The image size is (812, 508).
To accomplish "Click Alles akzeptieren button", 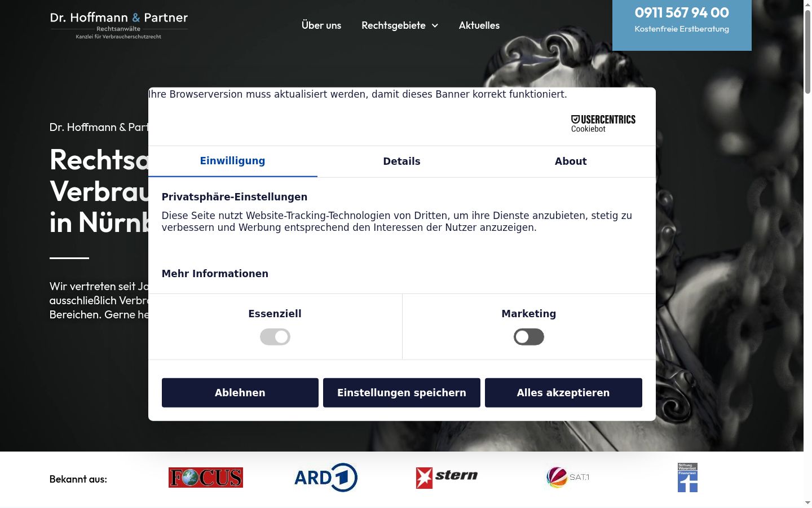I will 563,393.
